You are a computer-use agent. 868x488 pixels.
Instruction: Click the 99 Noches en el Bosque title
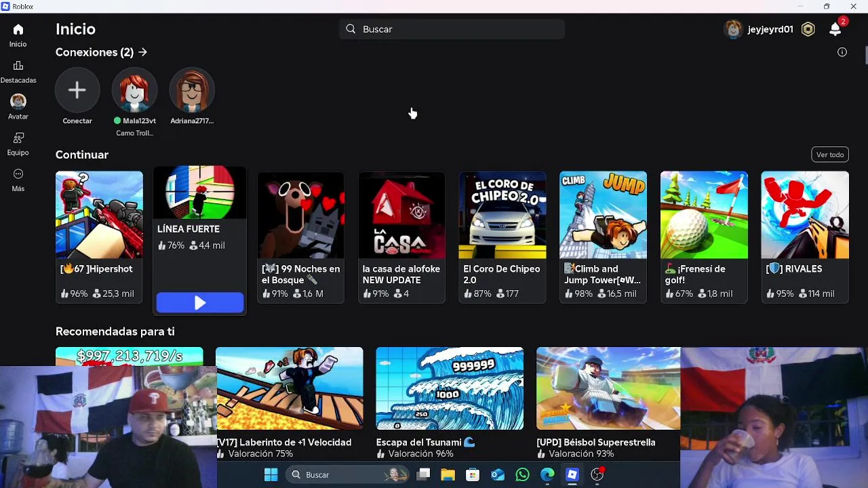point(300,274)
